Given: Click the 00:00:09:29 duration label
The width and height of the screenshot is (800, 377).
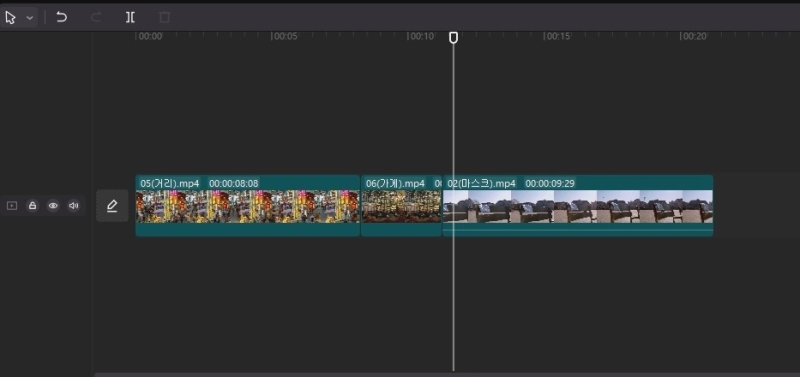Looking at the screenshot, I should [550, 183].
